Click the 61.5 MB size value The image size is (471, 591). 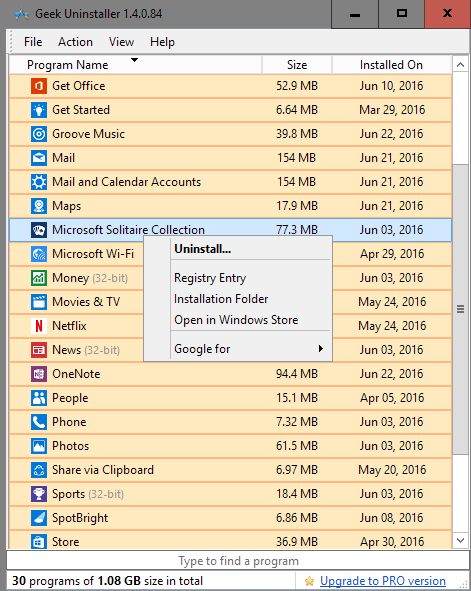coord(297,446)
